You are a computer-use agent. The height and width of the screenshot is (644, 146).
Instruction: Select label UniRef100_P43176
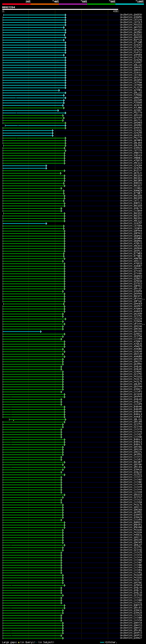click(x=131, y=505)
